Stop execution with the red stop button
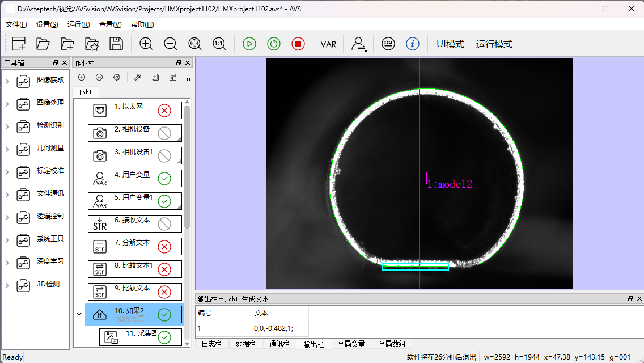Screen dimensions: 644x363 click(x=298, y=44)
